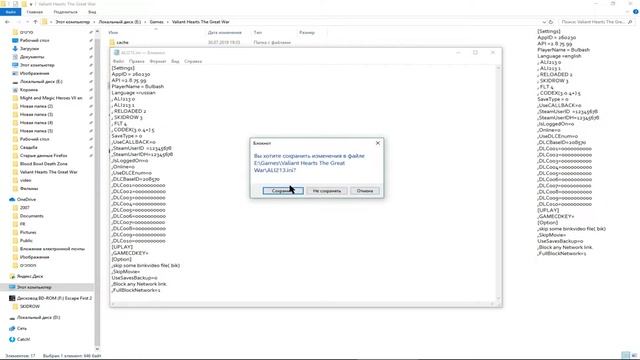Click pinned Рабочий стол monitor icon in sidebar
Viewport: 640px width, 360px height.
coord(15,40)
